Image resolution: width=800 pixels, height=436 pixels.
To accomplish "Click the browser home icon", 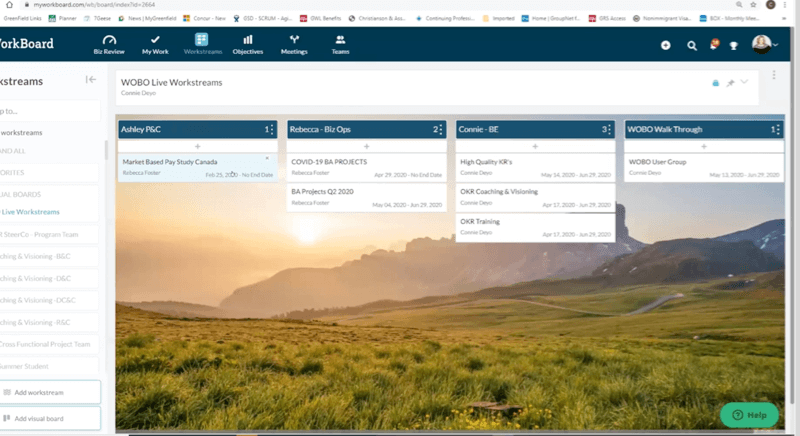I will 9,5.
